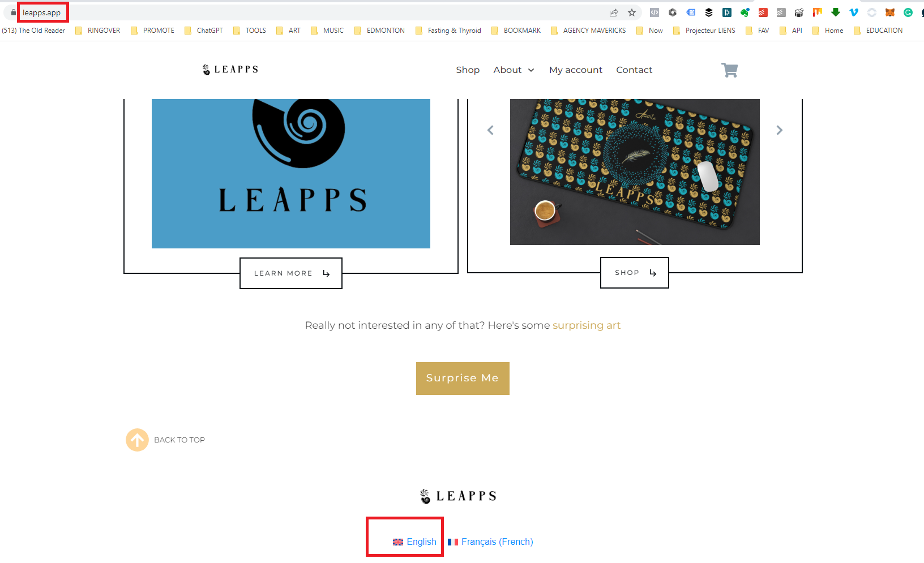Open the MetaMask fox extension
The image size is (924, 563).
tap(890, 12)
